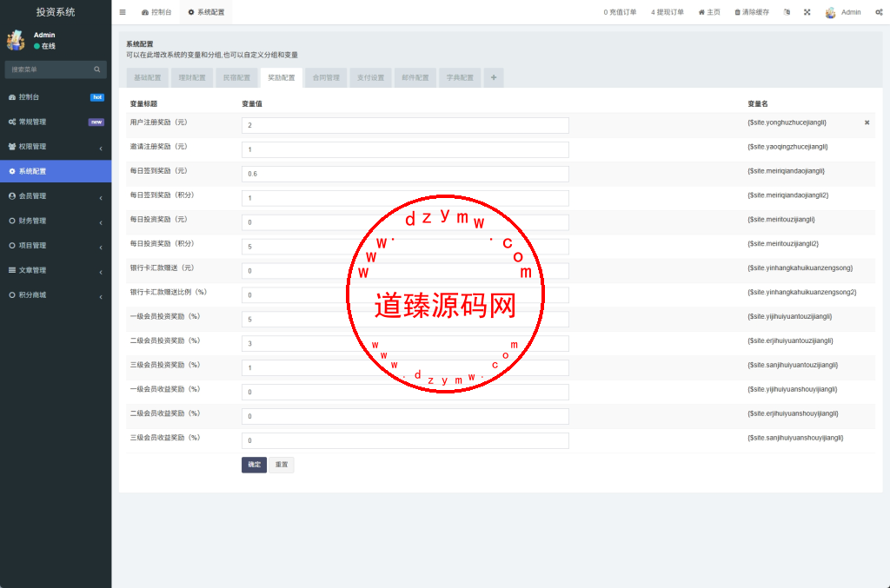Switch to 民宿配置 tab
The height and width of the screenshot is (588, 890).
tap(236, 77)
